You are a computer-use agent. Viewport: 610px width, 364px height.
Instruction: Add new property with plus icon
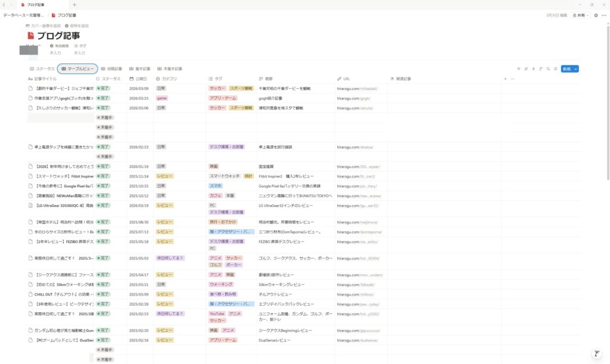click(x=505, y=79)
